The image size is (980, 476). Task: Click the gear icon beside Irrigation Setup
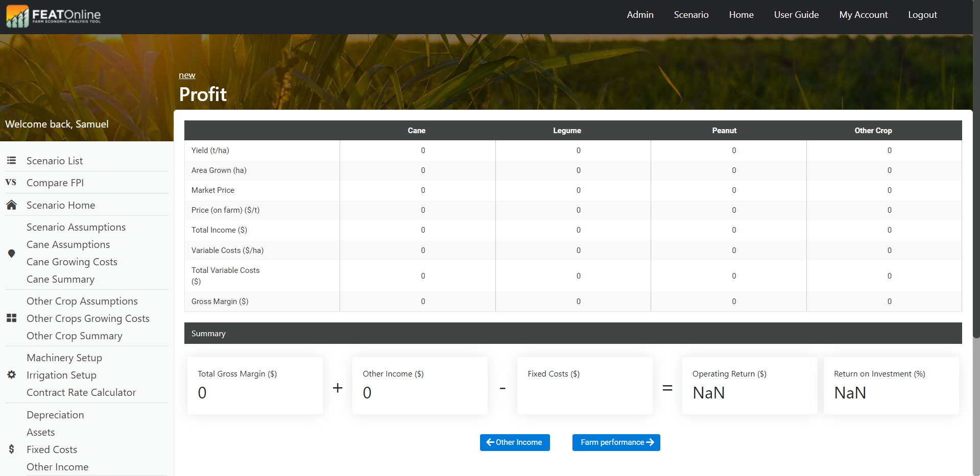click(11, 375)
